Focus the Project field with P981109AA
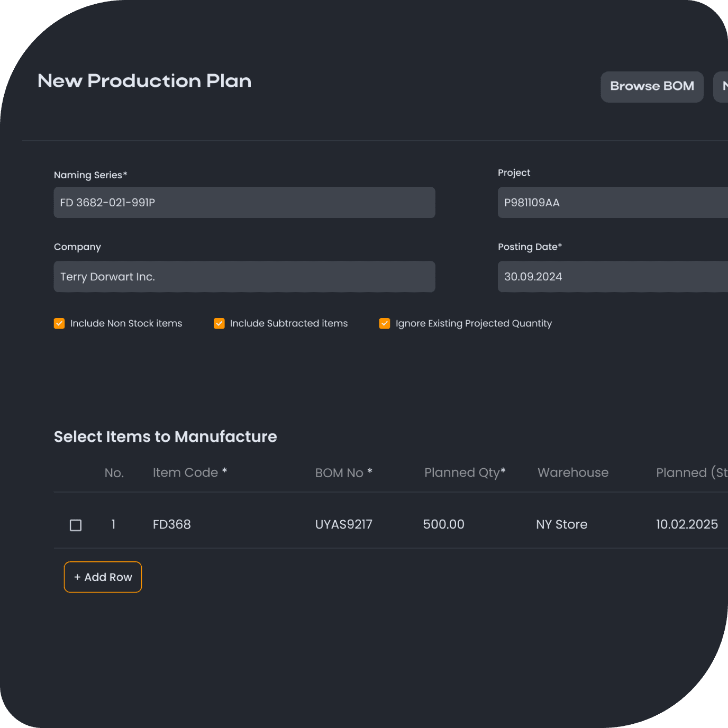 (x=613, y=202)
